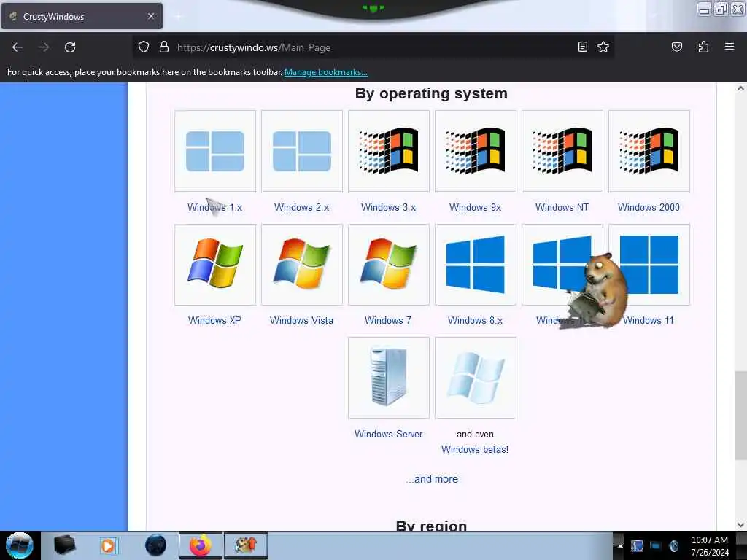The width and height of the screenshot is (747, 560).
Task: Follow the Windows 2000 text link
Action: coord(649,207)
